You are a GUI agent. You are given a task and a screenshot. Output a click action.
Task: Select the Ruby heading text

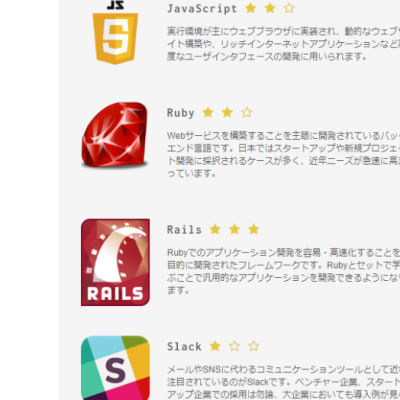pyautogui.click(x=180, y=113)
